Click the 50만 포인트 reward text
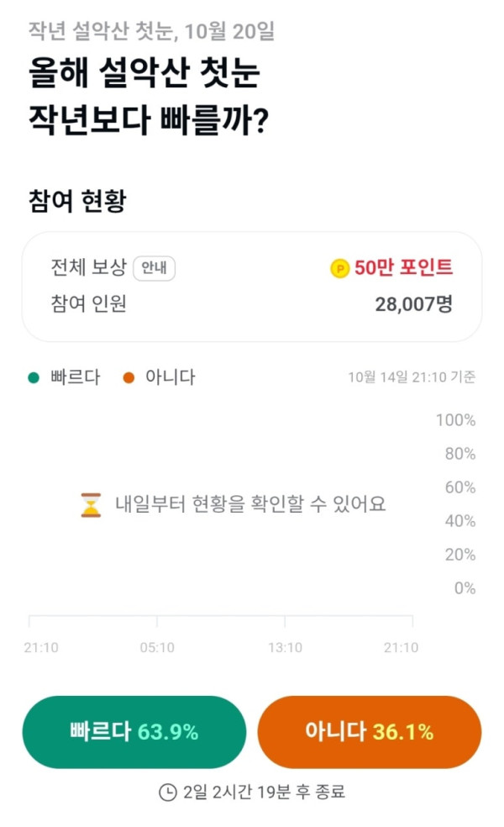The width and height of the screenshot is (504, 827). [x=403, y=267]
